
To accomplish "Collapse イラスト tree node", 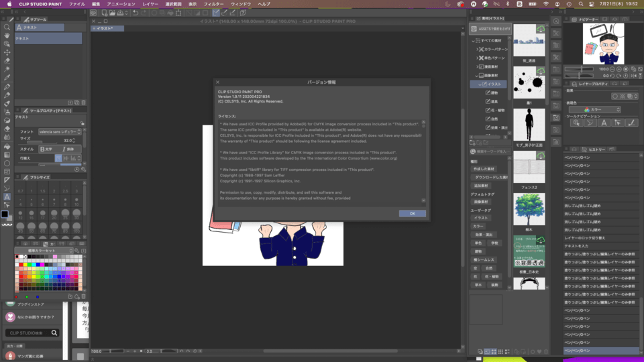I will (x=480, y=84).
